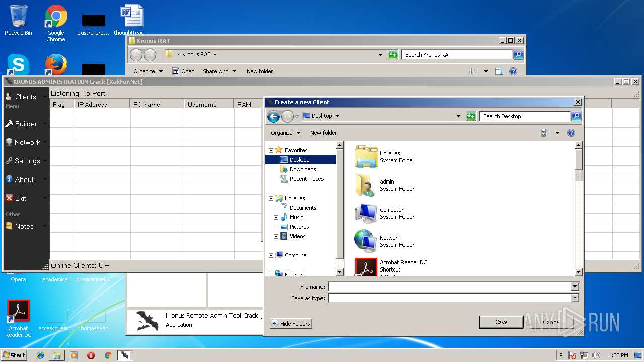Click the Forward arrow in Create a new Client dialog
Image resolution: width=644 pixels, height=362 pixels.
pos(287,116)
